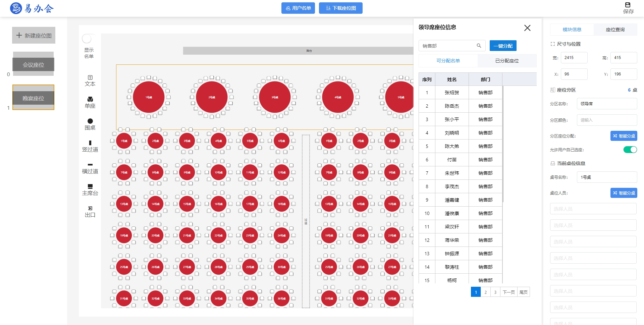Select the row for 钟振源
This screenshot has width=644, height=325.
461,254
